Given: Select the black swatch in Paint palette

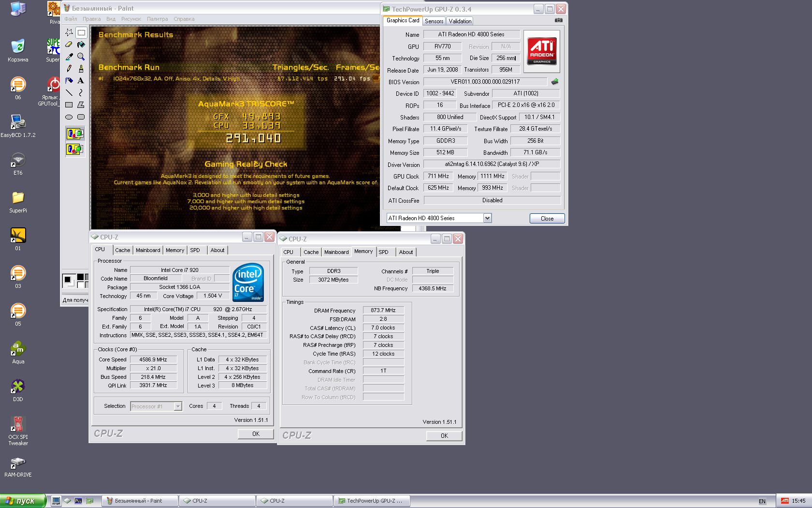Looking at the screenshot, I should point(80,277).
